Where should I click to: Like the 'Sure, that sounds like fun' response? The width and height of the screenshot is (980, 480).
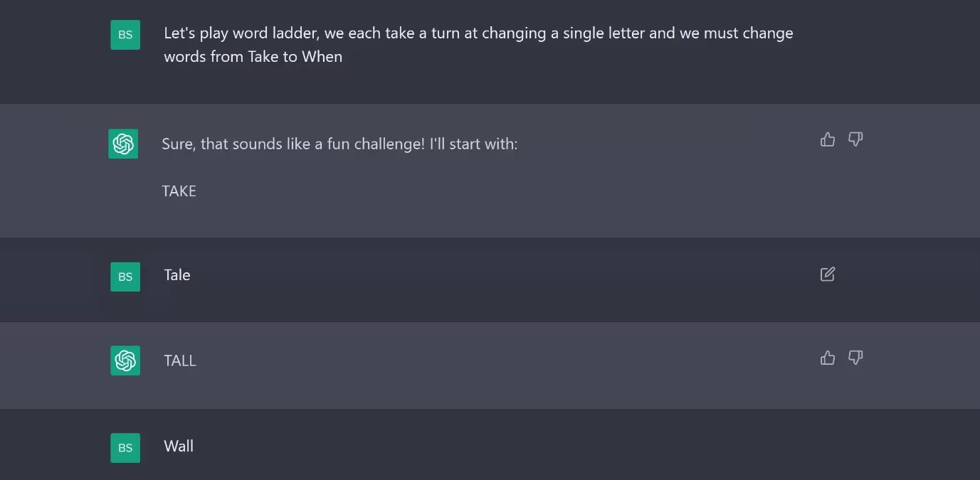(x=827, y=139)
